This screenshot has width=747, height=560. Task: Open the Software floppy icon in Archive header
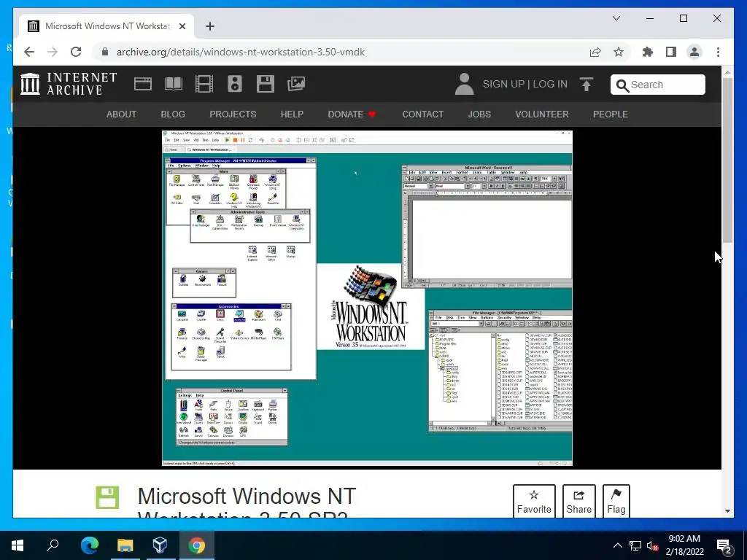pyautogui.click(x=266, y=84)
